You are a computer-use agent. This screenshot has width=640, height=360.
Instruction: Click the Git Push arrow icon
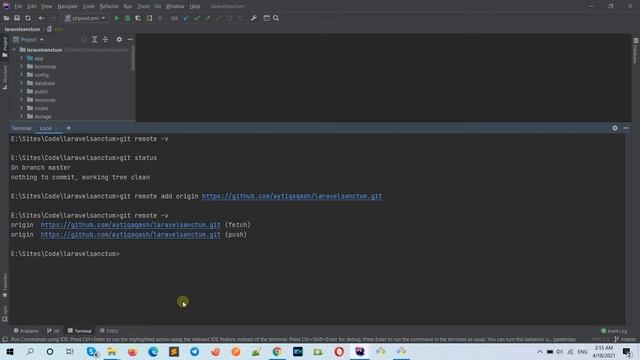point(208,18)
